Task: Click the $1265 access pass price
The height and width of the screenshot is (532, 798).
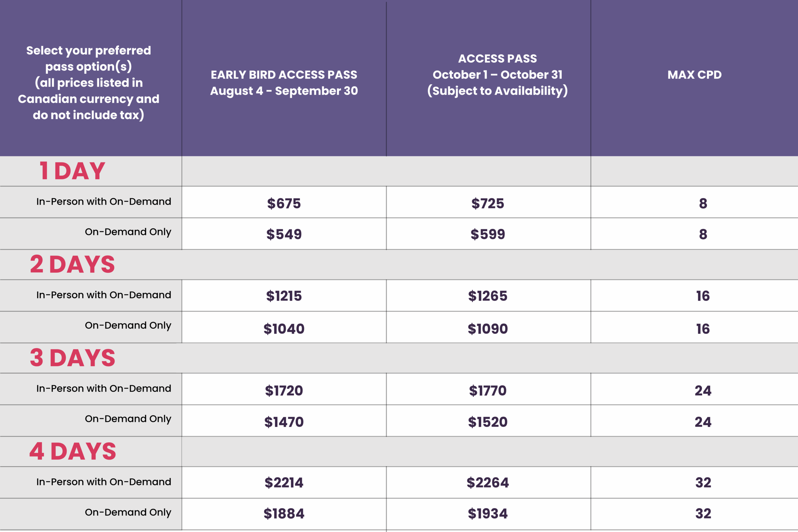Action: pos(488,296)
